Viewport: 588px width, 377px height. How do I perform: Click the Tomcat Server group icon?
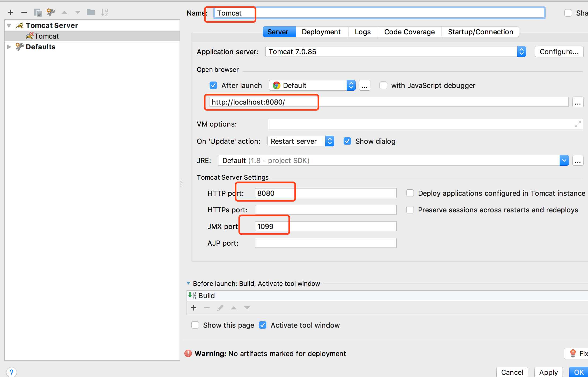(x=20, y=25)
